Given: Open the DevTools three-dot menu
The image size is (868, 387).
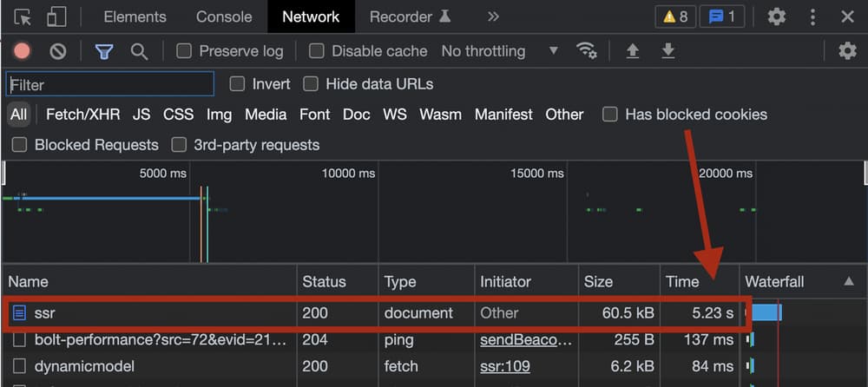Looking at the screenshot, I should point(812,17).
